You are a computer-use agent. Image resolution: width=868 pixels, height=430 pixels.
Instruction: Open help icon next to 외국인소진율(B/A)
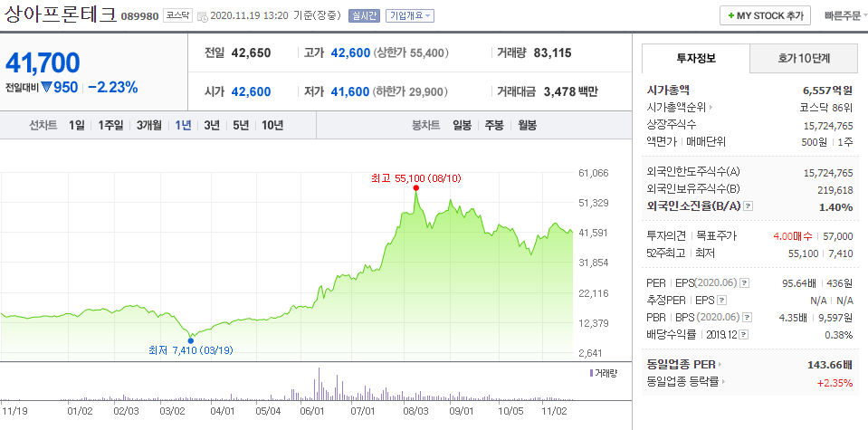(x=749, y=205)
